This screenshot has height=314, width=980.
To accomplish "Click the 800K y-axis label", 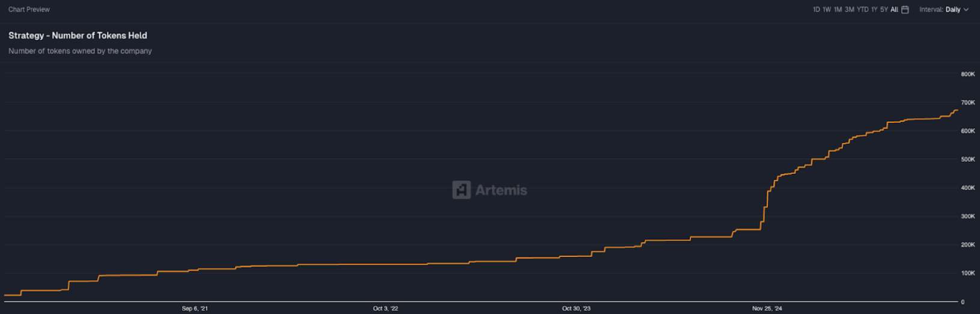I will point(967,74).
